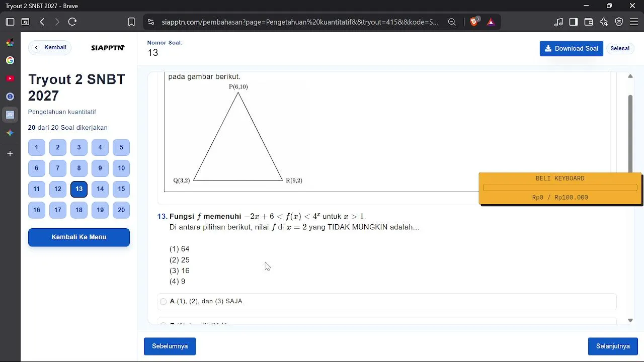644x362 pixels.
Task: Open the media playlist music-note icon
Action: [558, 22]
